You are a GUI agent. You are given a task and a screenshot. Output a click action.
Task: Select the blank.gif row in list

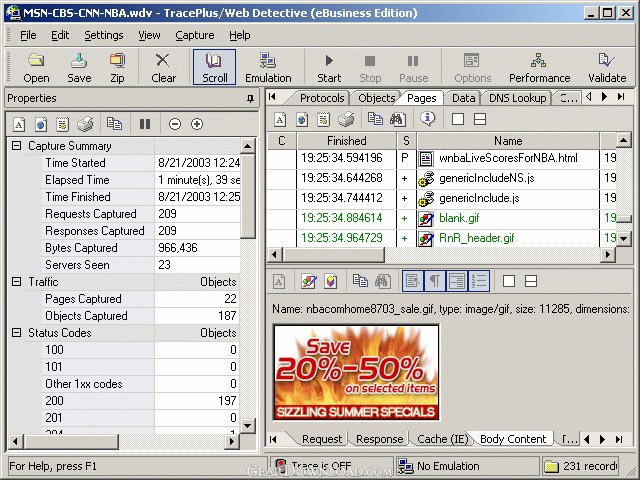(441, 218)
